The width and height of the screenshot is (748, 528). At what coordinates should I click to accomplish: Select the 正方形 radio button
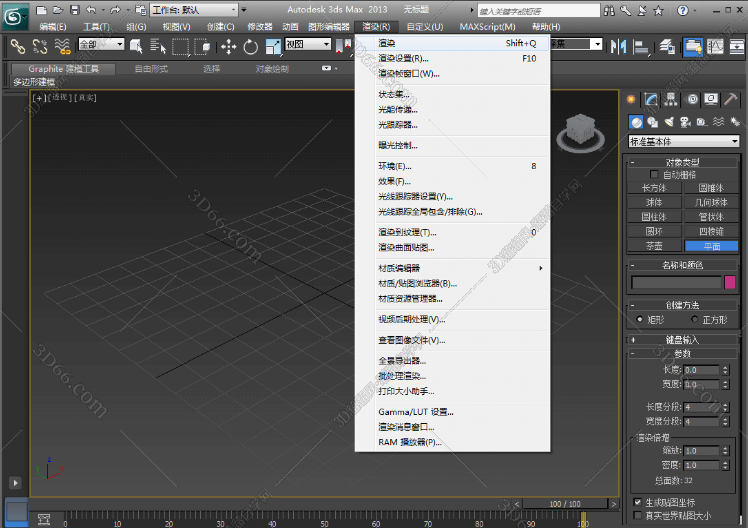click(x=695, y=319)
